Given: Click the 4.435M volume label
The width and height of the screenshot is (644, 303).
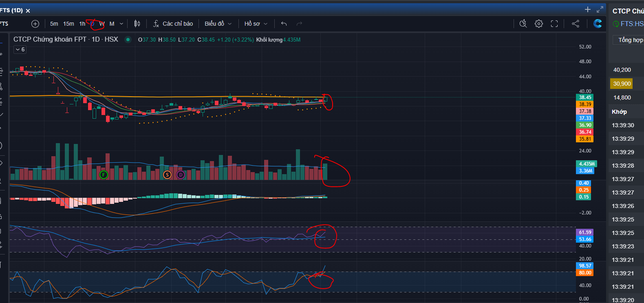Looking at the screenshot, I should click(x=587, y=164).
